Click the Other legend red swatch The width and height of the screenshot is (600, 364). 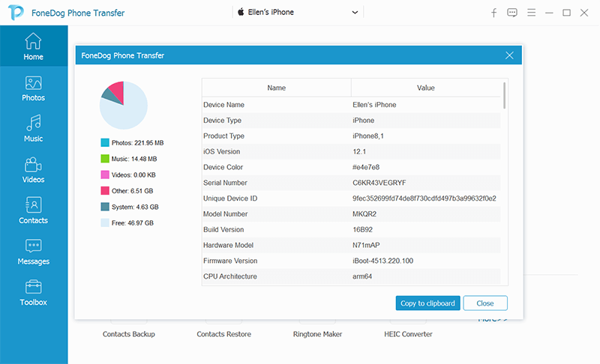105,191
